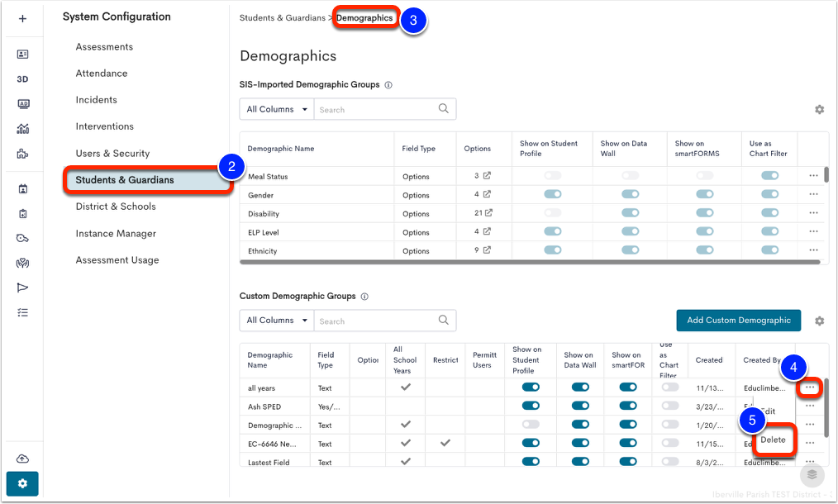
Task: Click search magnifier in SIS-Imported search box
Action: pyautogui.click(x=444, y=108)
